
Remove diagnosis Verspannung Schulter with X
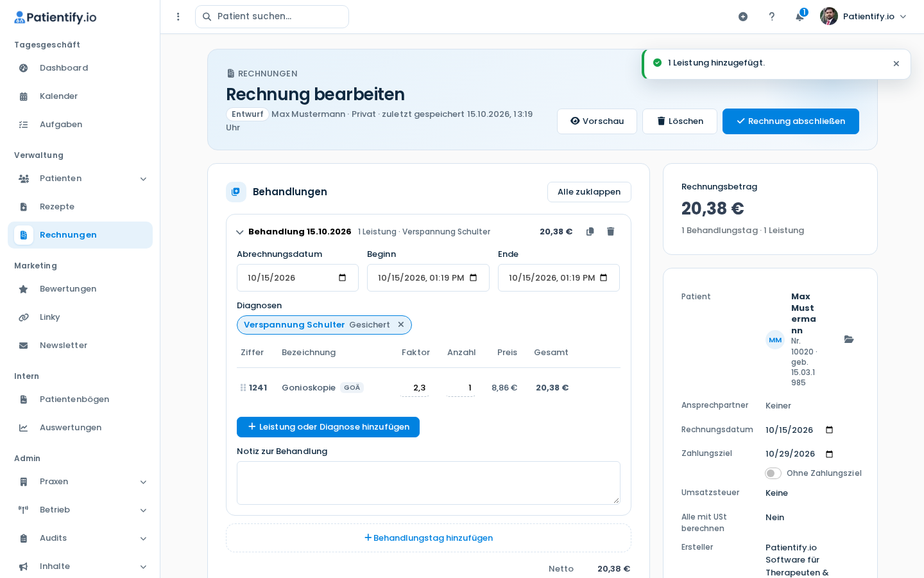[x=401, y=325]
